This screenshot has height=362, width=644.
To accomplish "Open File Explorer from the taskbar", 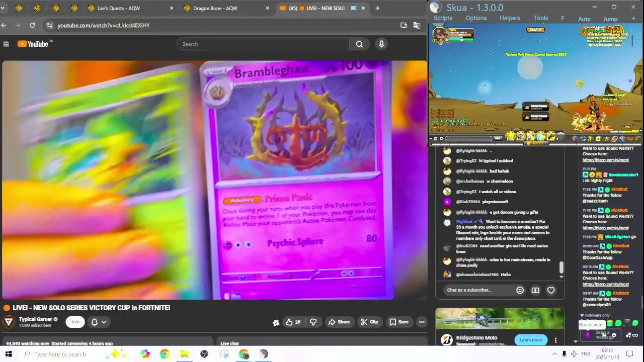I will [x=184, y=354].
